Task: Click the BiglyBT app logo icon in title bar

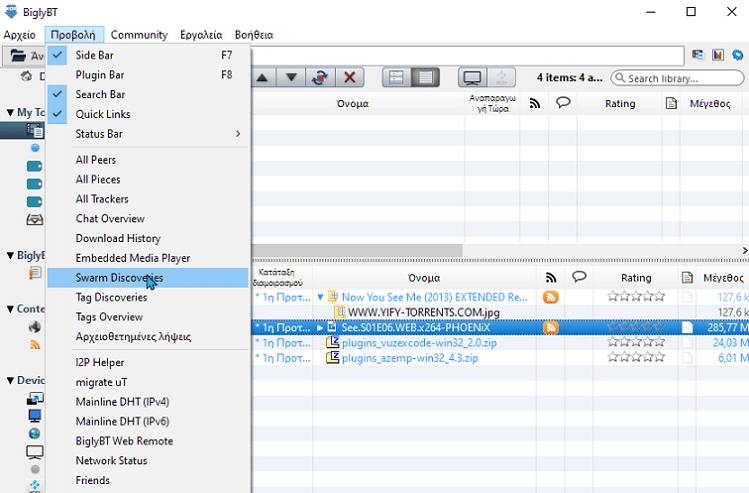Action: [11, 11]
